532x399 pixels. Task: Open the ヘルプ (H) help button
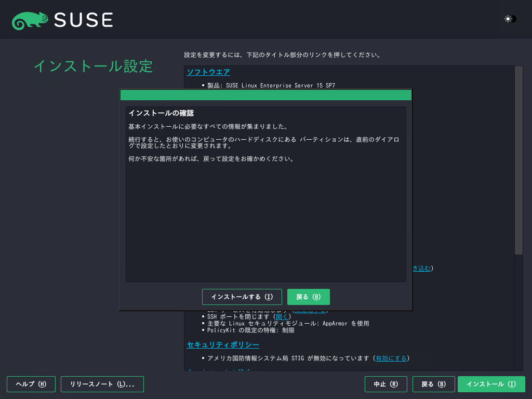click(31, 384)
